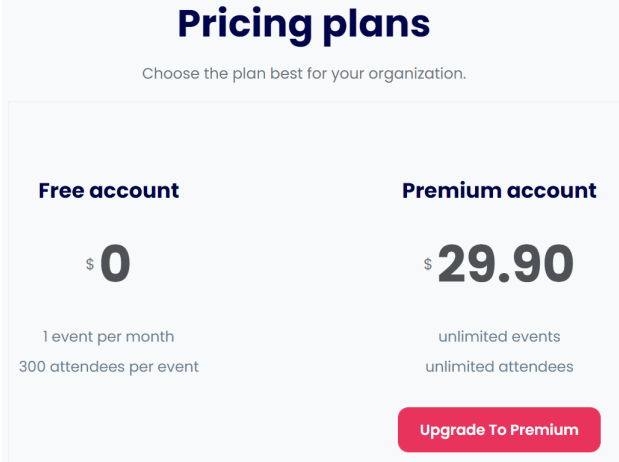Select the Free account heading
Viewport: 619px width, 462px height.
point(109,191)
